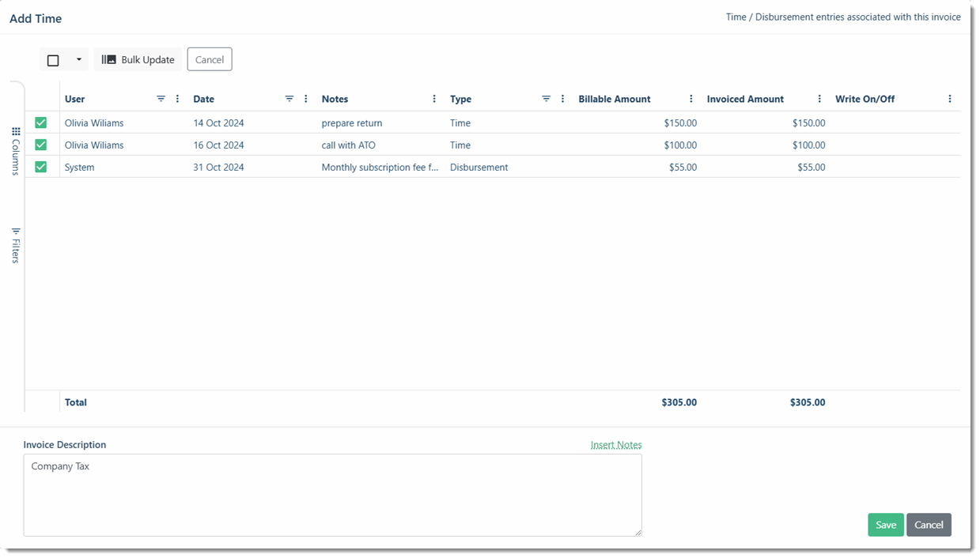Click the toolbar Cancel button beside Bulk Update
Image resolution: width=980 pixels, height=558 pixels.
(210, 59)
